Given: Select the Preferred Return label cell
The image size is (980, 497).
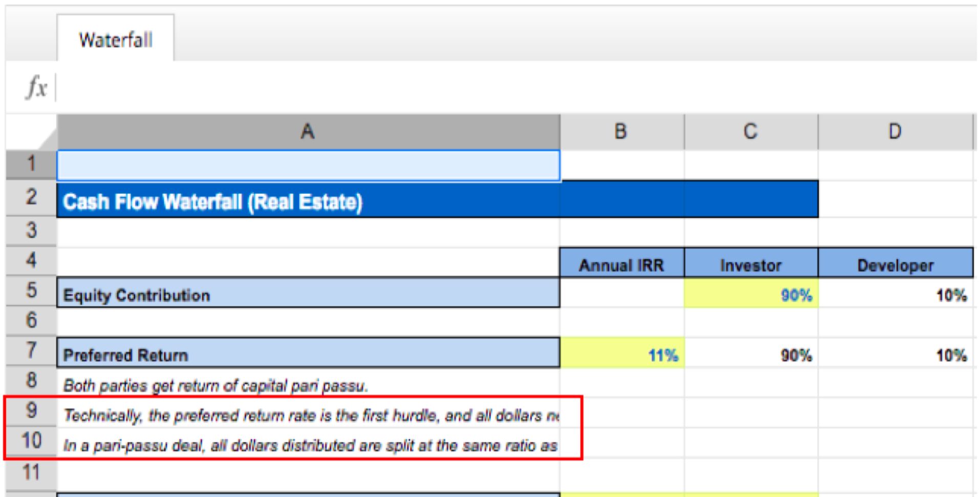Looking at the screenshot, I should pyautogui.click(x=307, y=354).
